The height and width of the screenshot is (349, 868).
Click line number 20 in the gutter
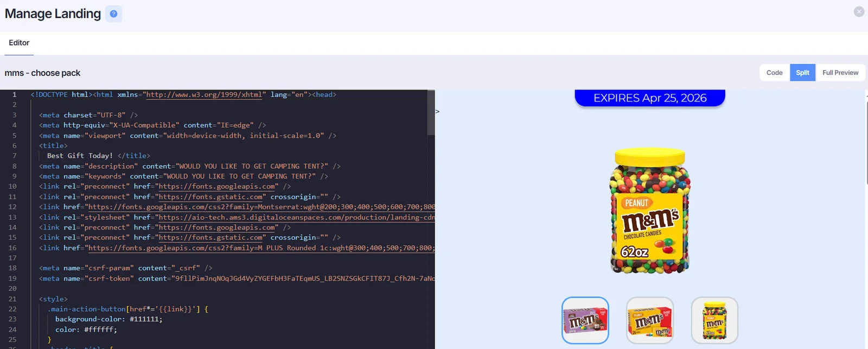(12, 289)
